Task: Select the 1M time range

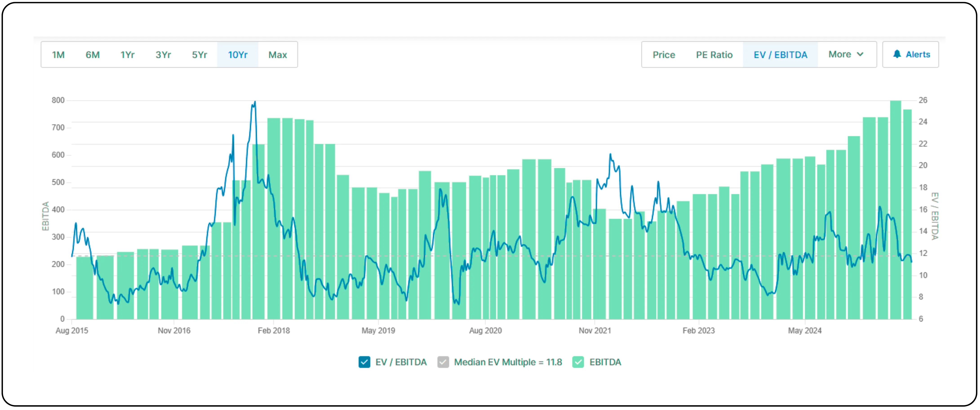Action: [58, 55]
